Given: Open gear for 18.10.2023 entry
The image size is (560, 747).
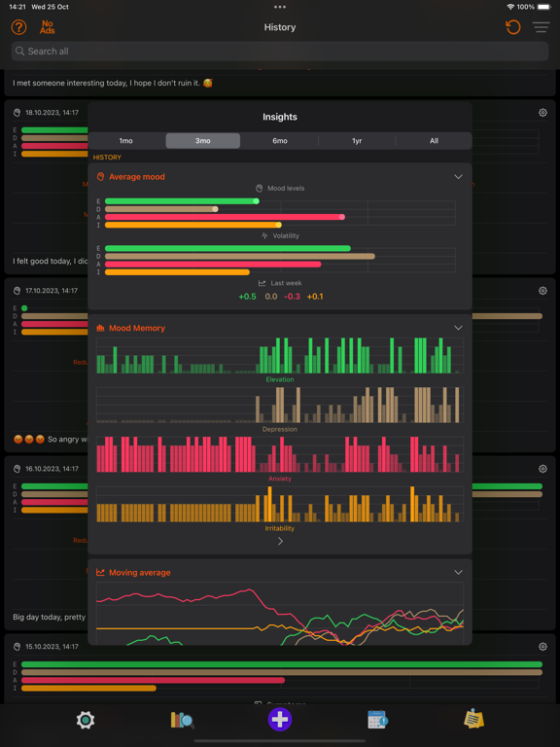Looking at the screenshot, I should 542,113.
